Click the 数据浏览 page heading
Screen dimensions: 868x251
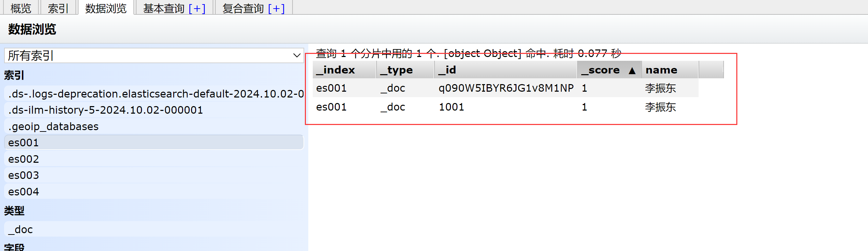coord(32,29)
